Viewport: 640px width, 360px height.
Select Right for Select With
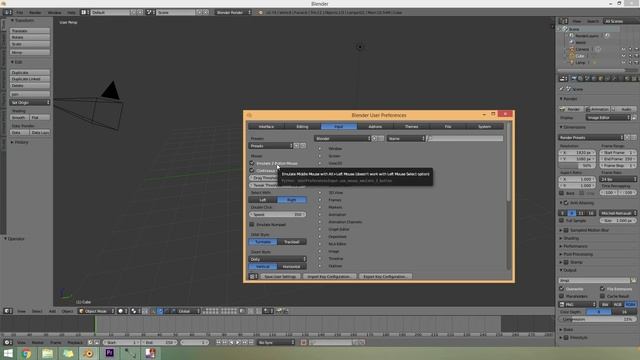pyautogui.click(x=292, y=200)
